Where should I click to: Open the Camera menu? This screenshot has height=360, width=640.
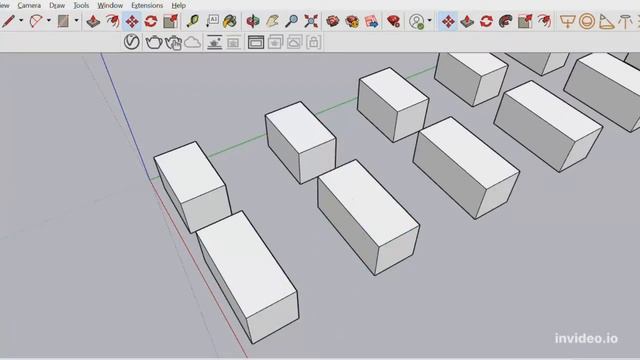pos(29,5)
